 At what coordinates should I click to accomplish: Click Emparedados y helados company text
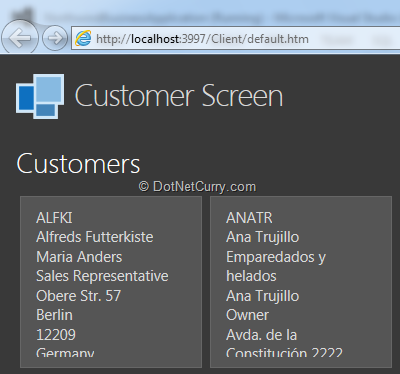pos(276,266)
